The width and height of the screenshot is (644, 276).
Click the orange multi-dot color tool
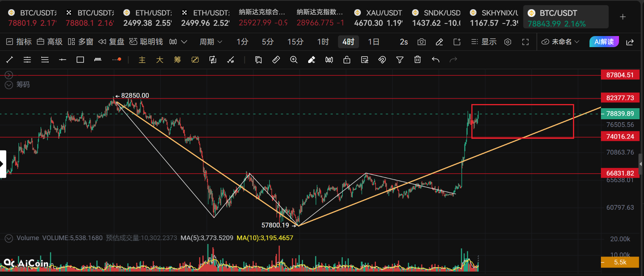point(117,60)
